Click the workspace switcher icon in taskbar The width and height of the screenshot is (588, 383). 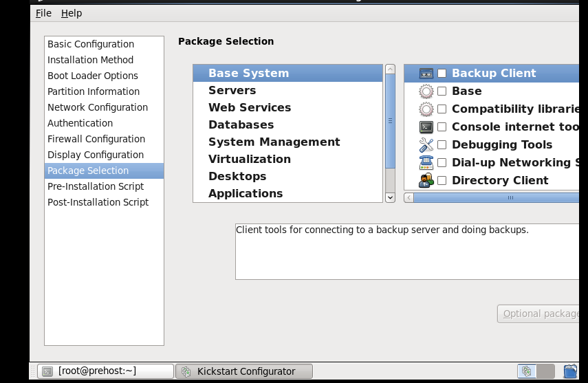(536, 371)
